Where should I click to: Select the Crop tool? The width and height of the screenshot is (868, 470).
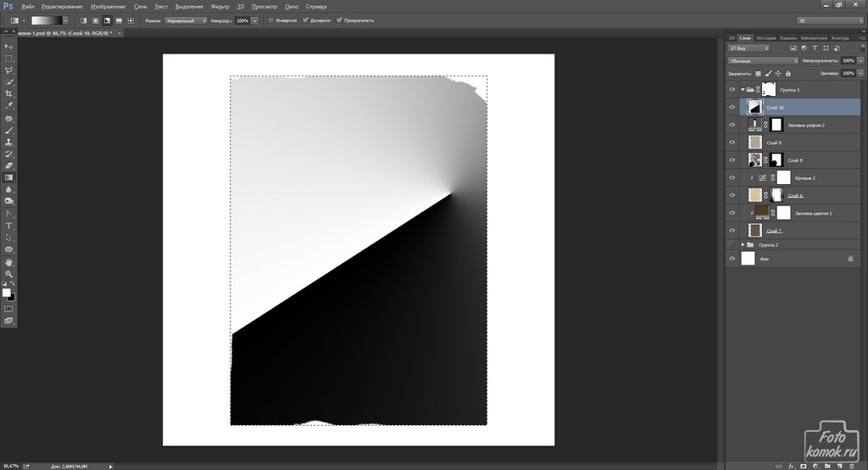tap(9, 93)
